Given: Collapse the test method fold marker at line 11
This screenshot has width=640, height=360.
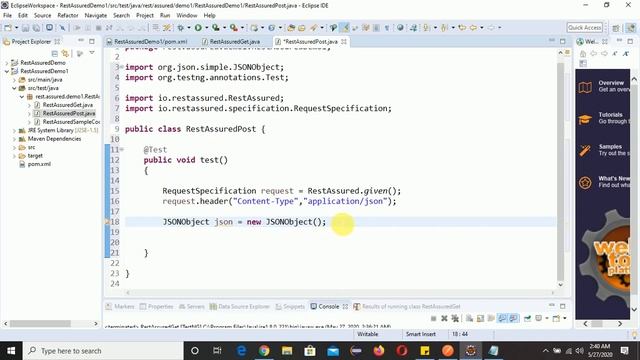Looking at the screenshot, I should [122, 150].
